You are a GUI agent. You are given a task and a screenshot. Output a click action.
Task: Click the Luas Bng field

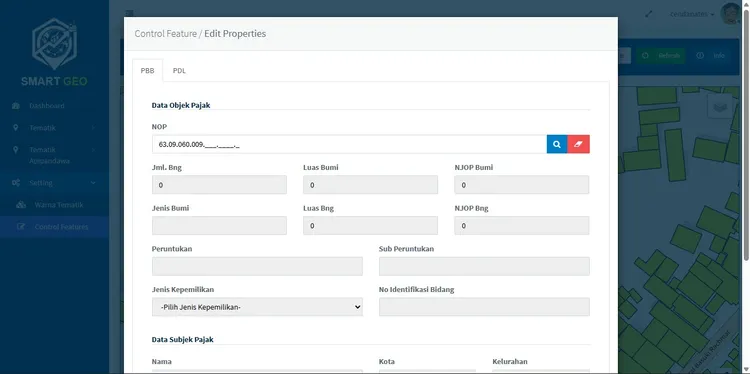pyautogui.click(x=370, y=225)
